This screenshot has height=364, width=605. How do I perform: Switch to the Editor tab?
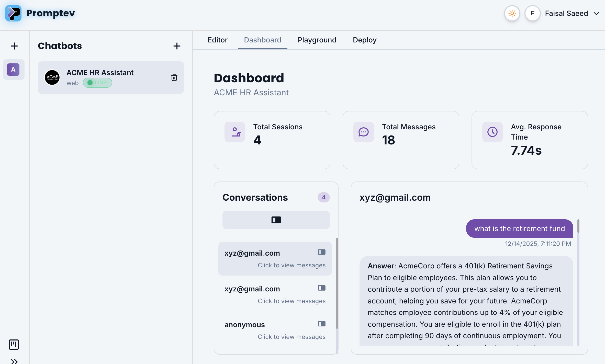217,40
